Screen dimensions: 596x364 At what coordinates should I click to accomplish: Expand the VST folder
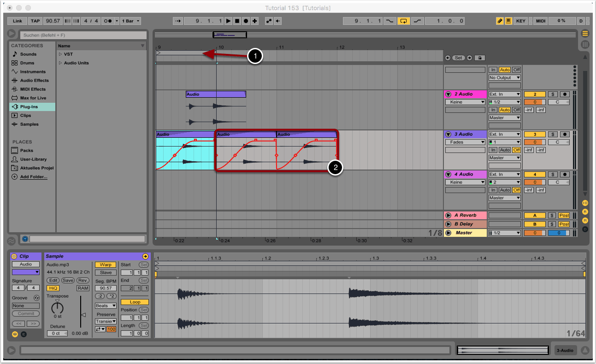tap(60, 54)
